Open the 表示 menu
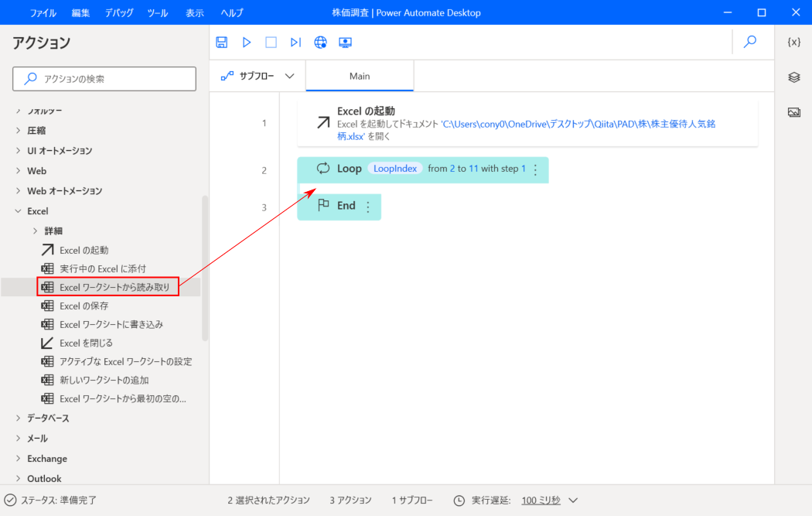This screenshot has width=812, height=516. click(195, 13)
